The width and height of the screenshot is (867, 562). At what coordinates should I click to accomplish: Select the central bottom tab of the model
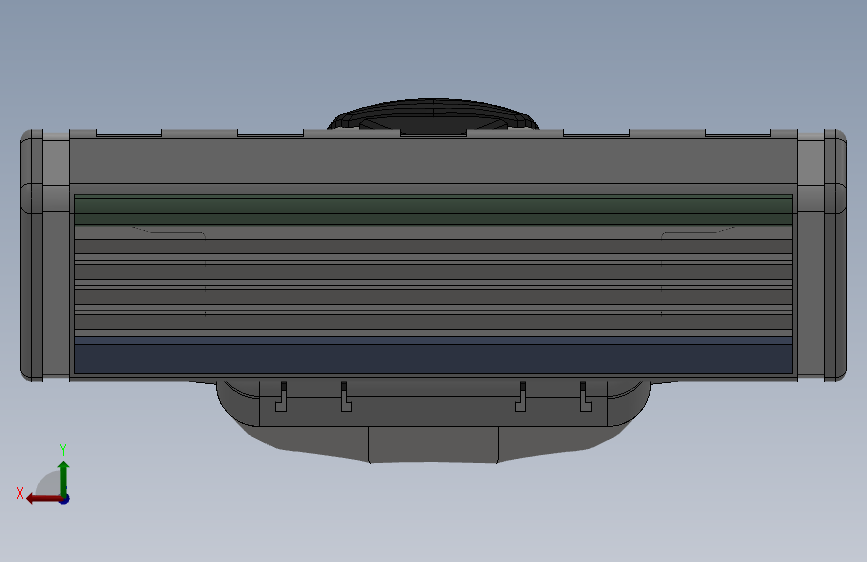434,444
